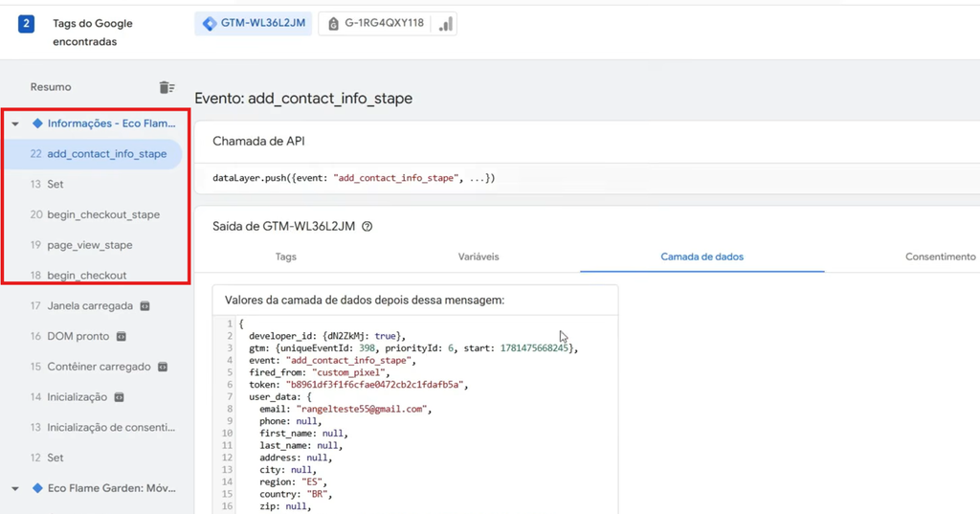Click the badge icon beside Contêiner carregado
Image resolution: width=980 pixels, height=514 pixels.
(163, 367)
